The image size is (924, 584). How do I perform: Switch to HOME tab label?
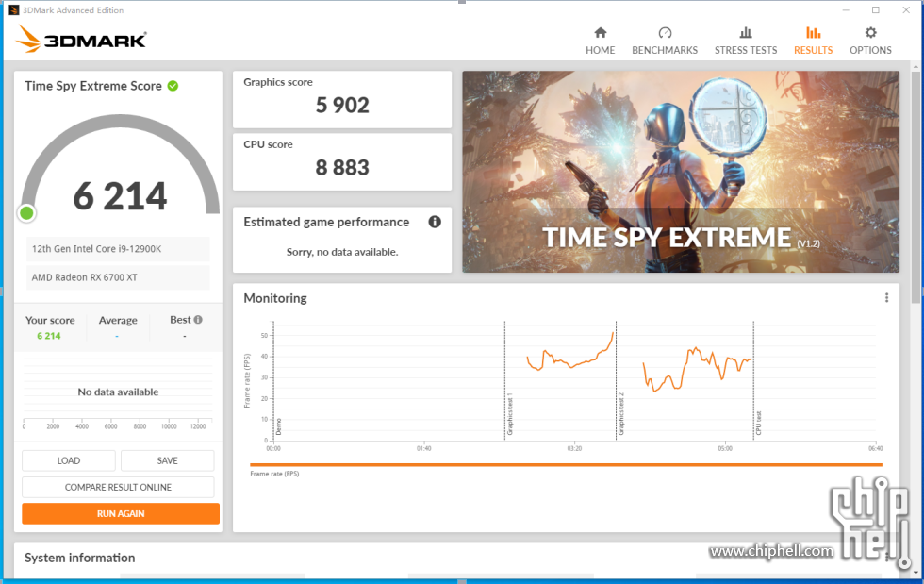[600, 50]
